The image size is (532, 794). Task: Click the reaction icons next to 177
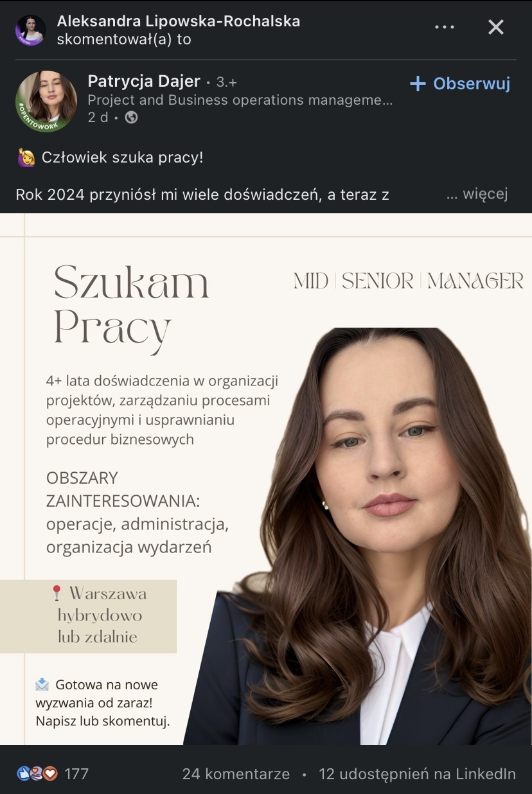click(38, 773)
